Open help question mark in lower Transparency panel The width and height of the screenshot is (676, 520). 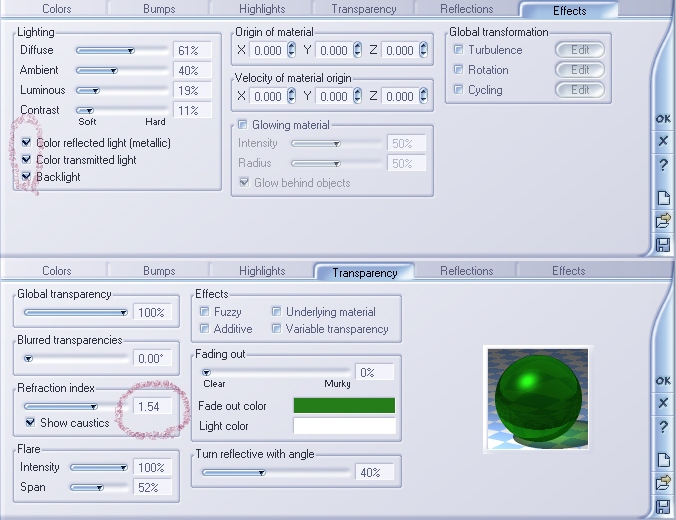663,426
